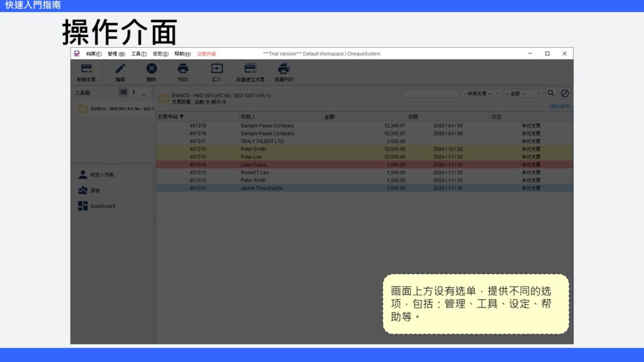Image resolution: width=644 pixels, height=362 pixels.
Task: Click the blue advanced search link
Action: (x=560, y=106)
